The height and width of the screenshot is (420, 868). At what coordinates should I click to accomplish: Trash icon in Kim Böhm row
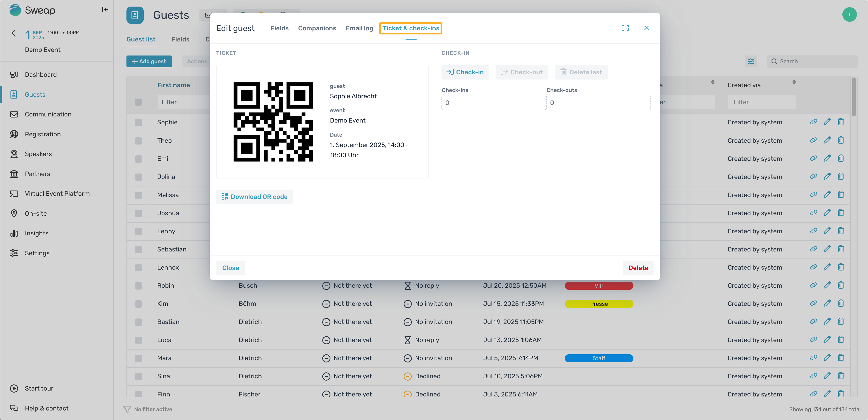coord(841,304)
